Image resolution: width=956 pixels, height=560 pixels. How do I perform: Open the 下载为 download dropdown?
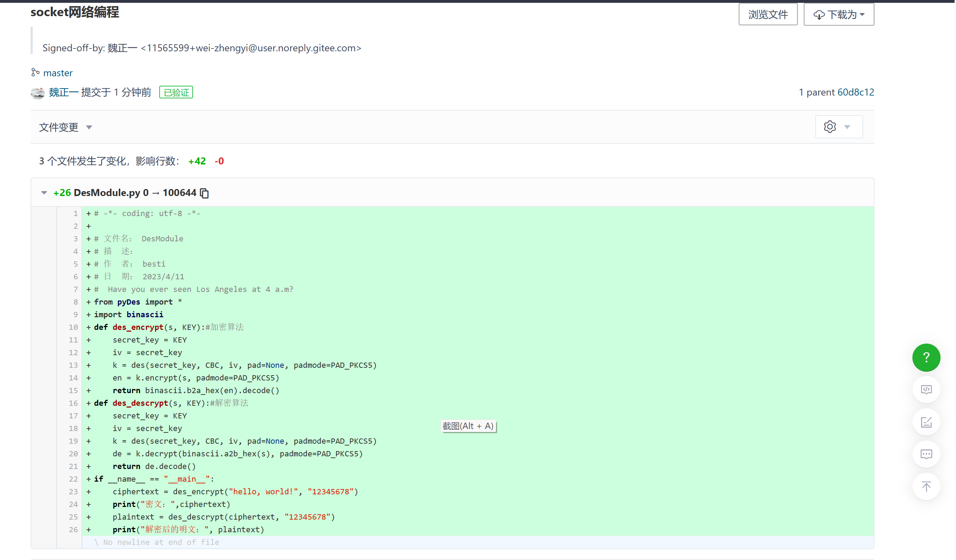[839, 14]
